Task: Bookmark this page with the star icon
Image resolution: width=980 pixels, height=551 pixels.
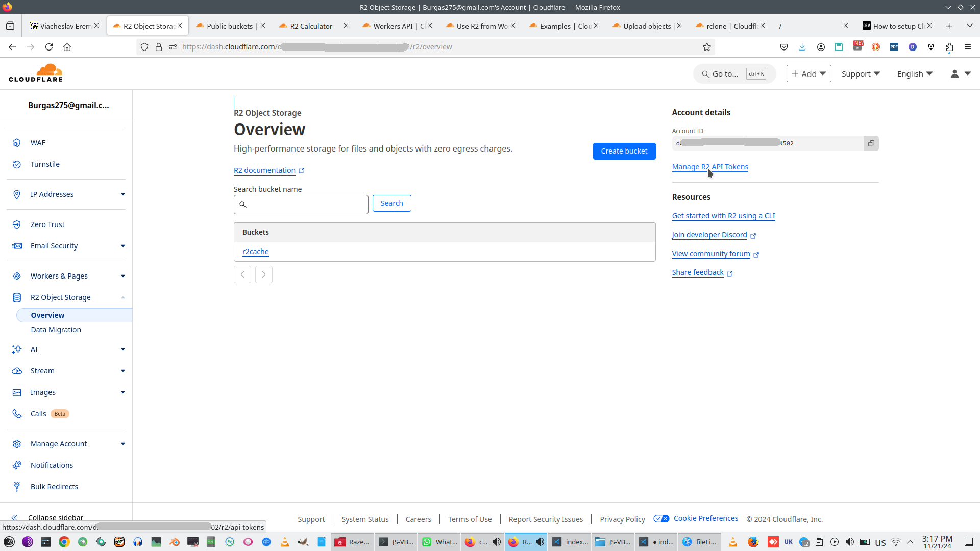Action: click(x=707, y=47)
